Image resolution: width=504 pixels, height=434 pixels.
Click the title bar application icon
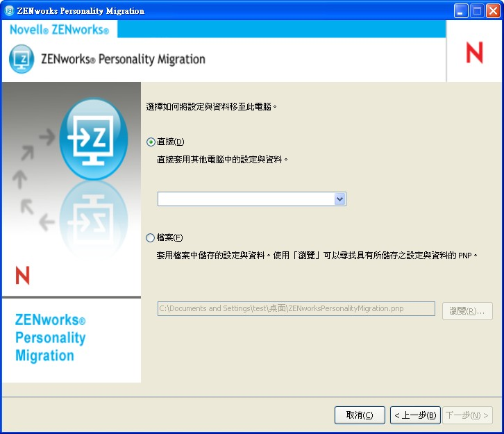(9, 10)
